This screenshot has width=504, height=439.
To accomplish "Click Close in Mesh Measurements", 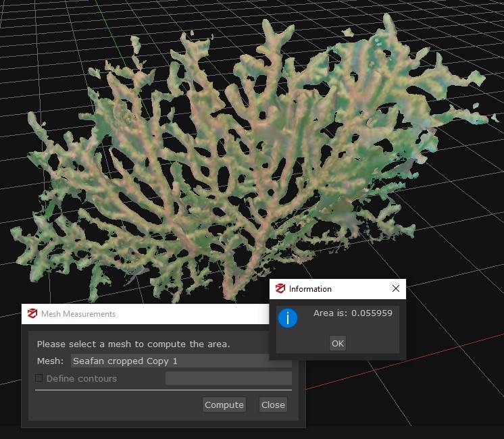I will (x=273, y=405).
